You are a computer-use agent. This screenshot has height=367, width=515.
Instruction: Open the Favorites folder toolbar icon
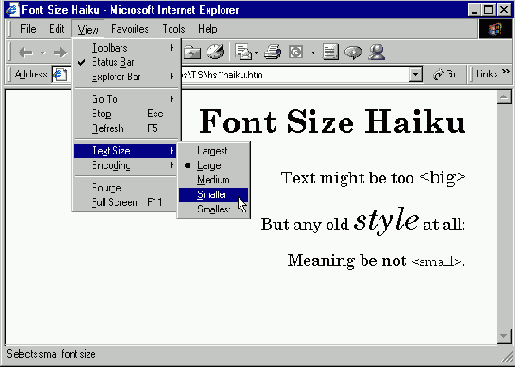192,52
